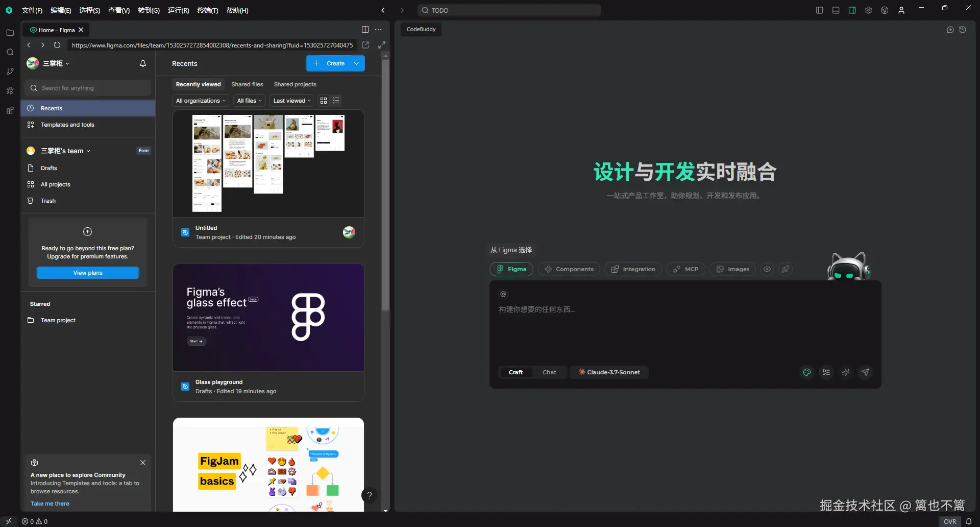
Task: Open the Claude-3.7-Sonnet model selector
Action: [x=609, y=372]
